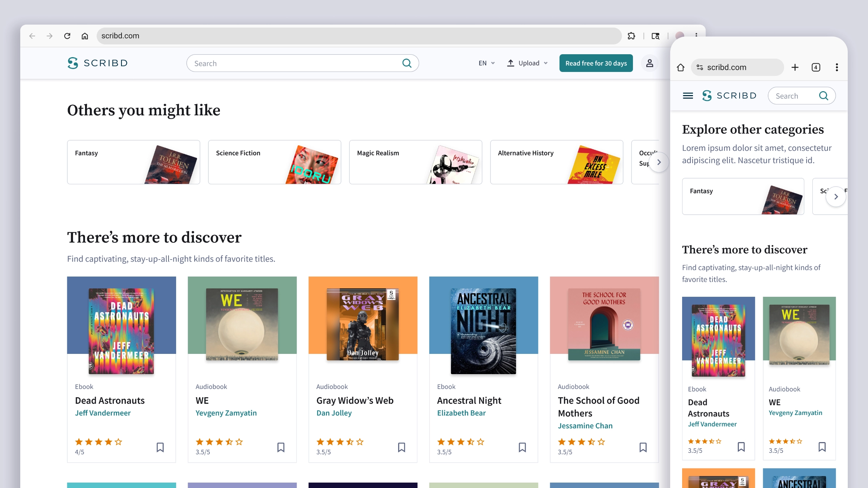Click The School of Good Mothers title
The width and height of the screenshot is (868, 488).
[x=599, y=407]
